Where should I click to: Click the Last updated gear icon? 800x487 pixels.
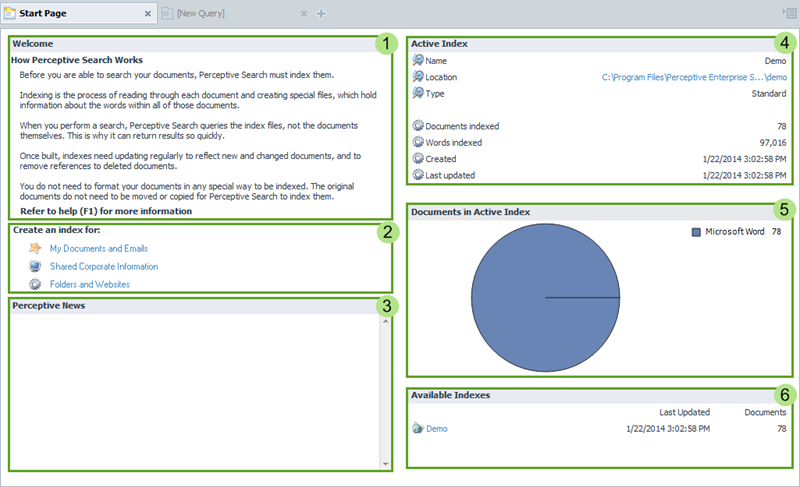click(418, 174)
